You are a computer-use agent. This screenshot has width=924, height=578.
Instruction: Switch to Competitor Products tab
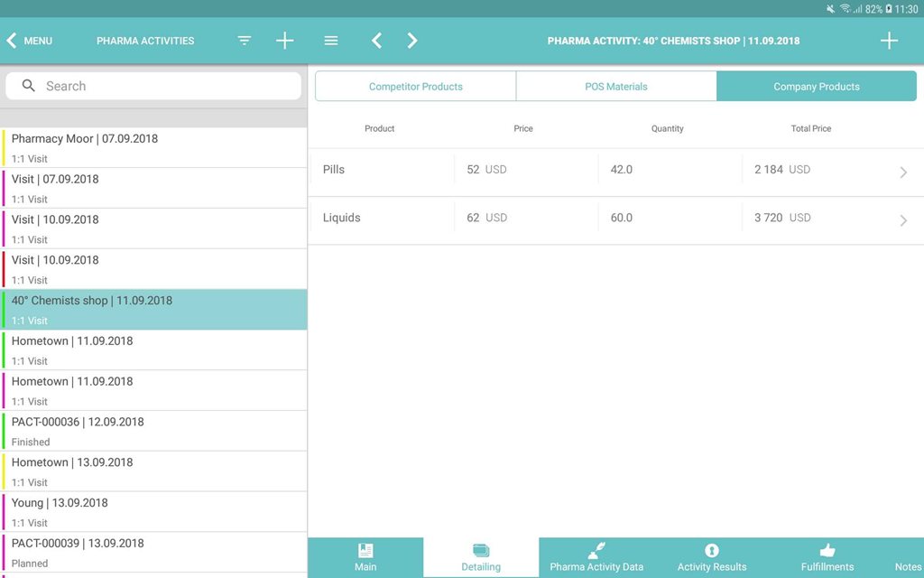415,87
